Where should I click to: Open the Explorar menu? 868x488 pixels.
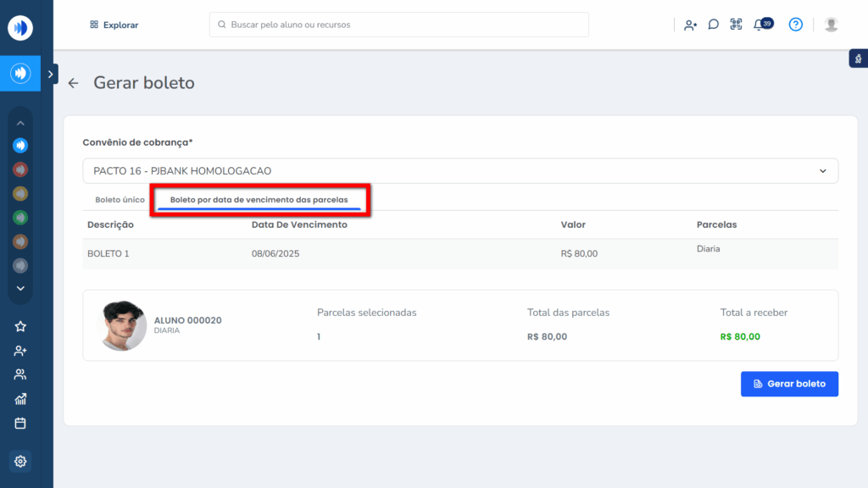114,25
